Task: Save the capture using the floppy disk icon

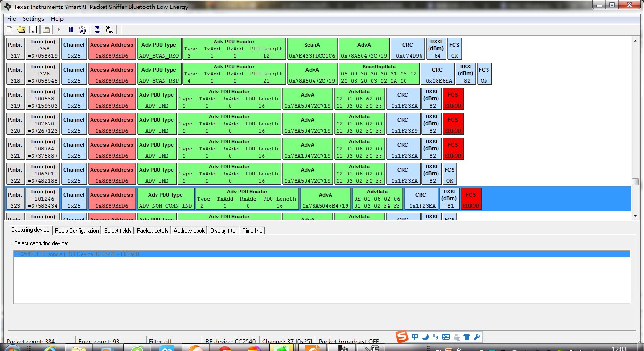Action: [33, 30]
